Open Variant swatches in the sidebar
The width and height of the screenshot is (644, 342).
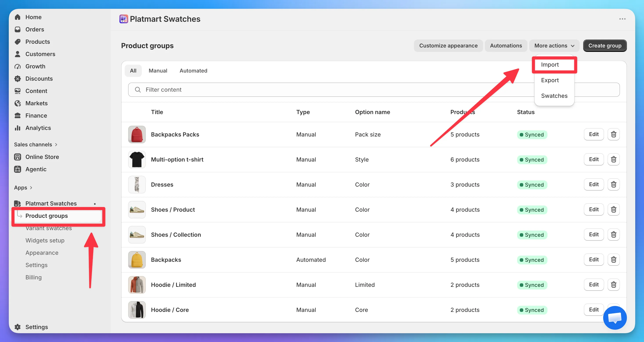point(49,228)
